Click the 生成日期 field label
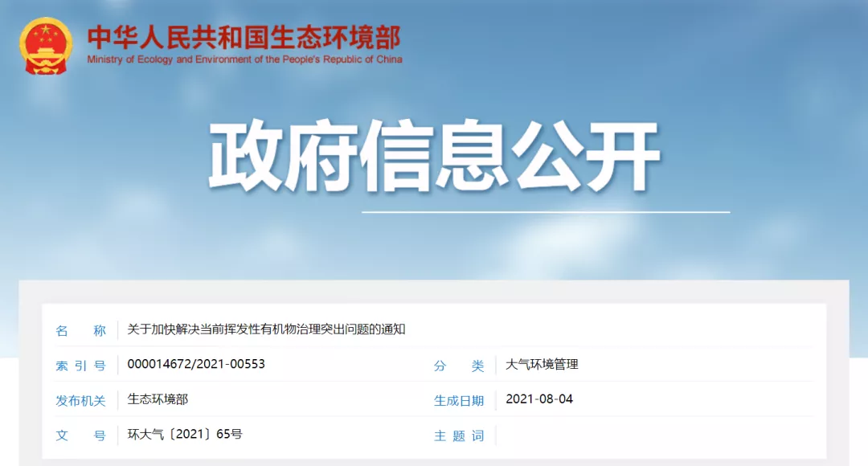 click(x=459, y=401)
